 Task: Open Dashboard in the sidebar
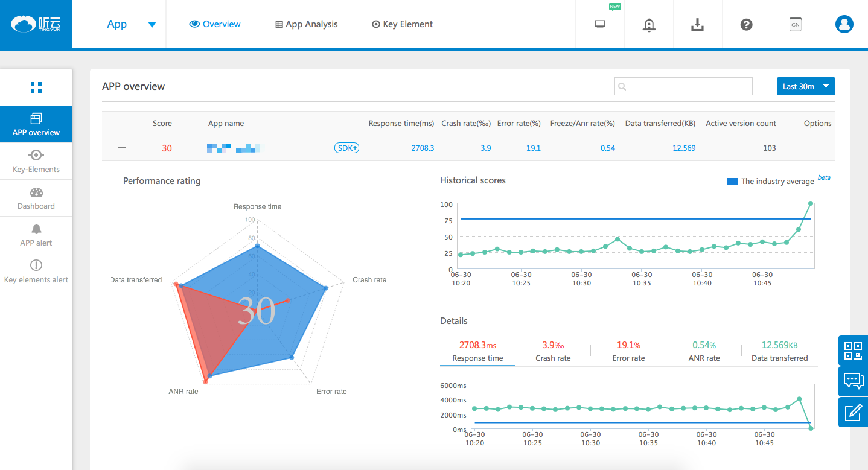36,198
